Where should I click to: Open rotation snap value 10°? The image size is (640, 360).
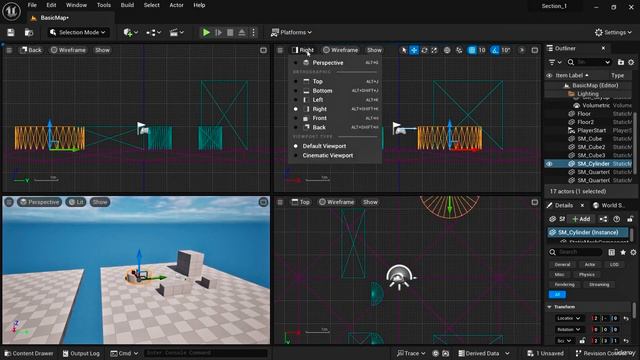[506, 50]
